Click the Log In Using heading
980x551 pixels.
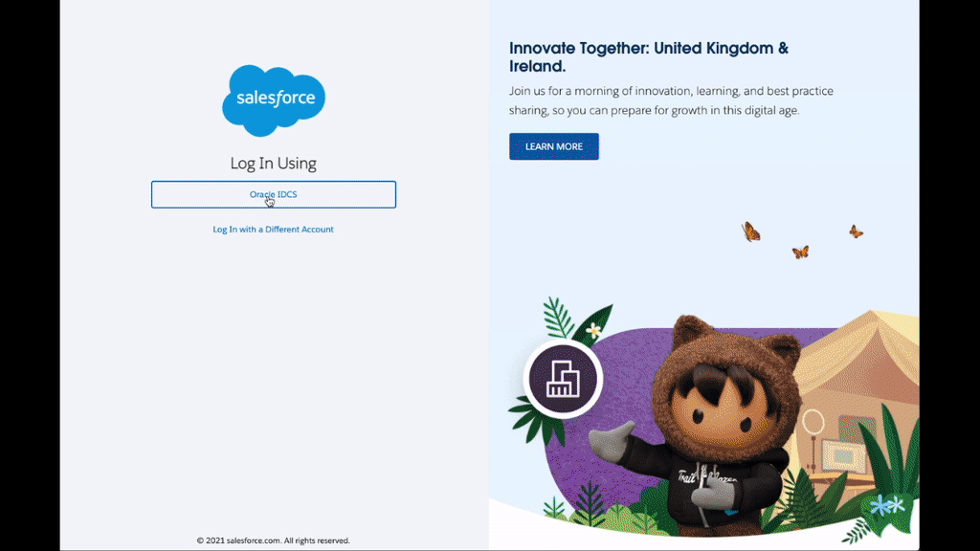click(273, 163)
